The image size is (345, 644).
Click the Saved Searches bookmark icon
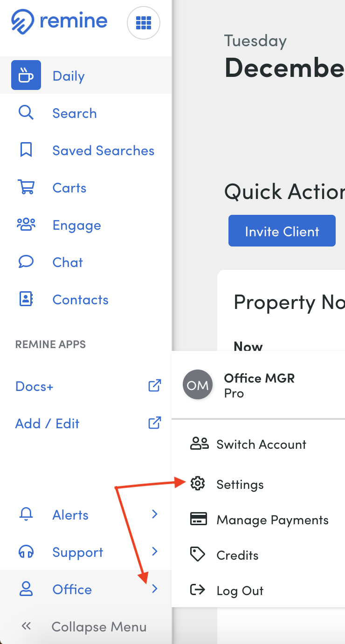pyautogui.click(x=26, y=150)
